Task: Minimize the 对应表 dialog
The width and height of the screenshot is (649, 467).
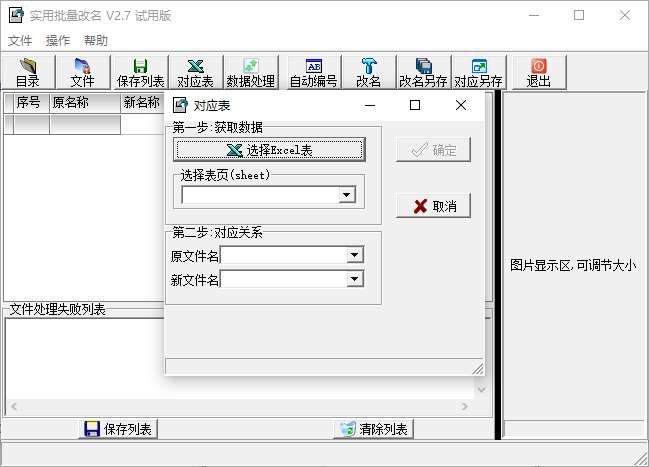Action: click(370, 105)
